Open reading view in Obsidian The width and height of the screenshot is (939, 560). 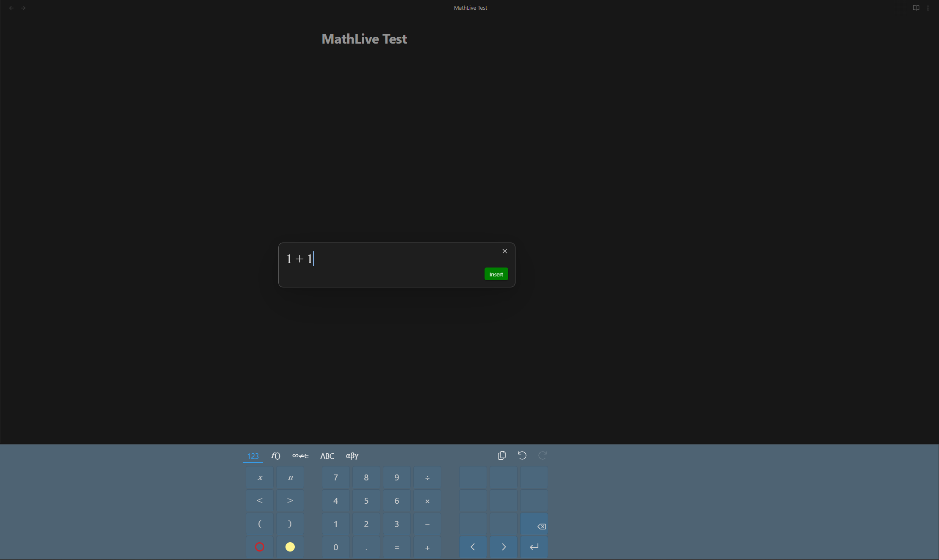[916, 8]
